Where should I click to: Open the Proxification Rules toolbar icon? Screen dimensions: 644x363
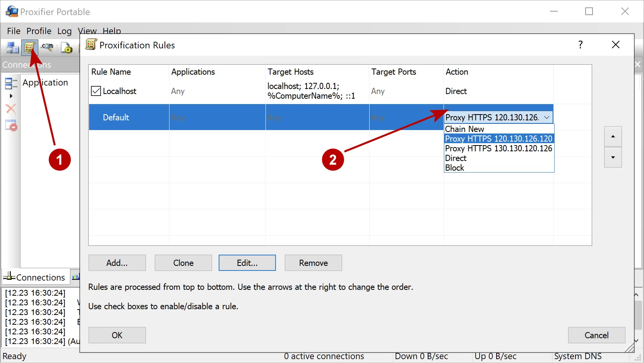[x=29, y=47]
